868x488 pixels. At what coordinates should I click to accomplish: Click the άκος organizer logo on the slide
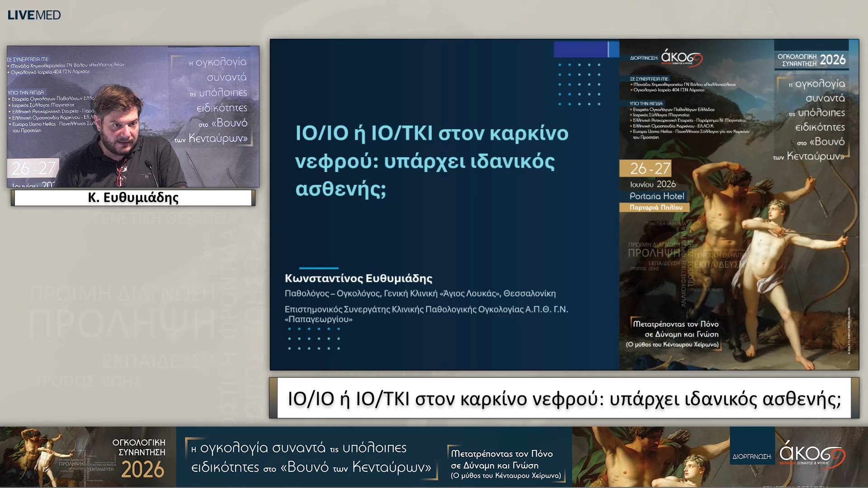coord(681,58)
